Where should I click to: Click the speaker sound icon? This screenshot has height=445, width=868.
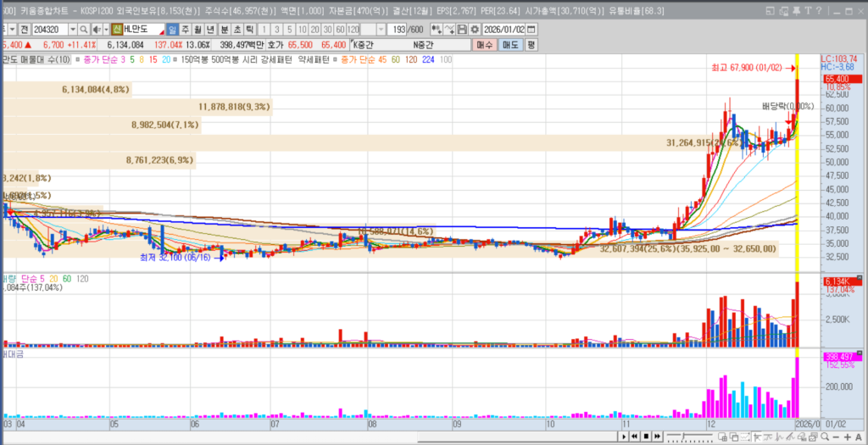[x=95, y=30]
